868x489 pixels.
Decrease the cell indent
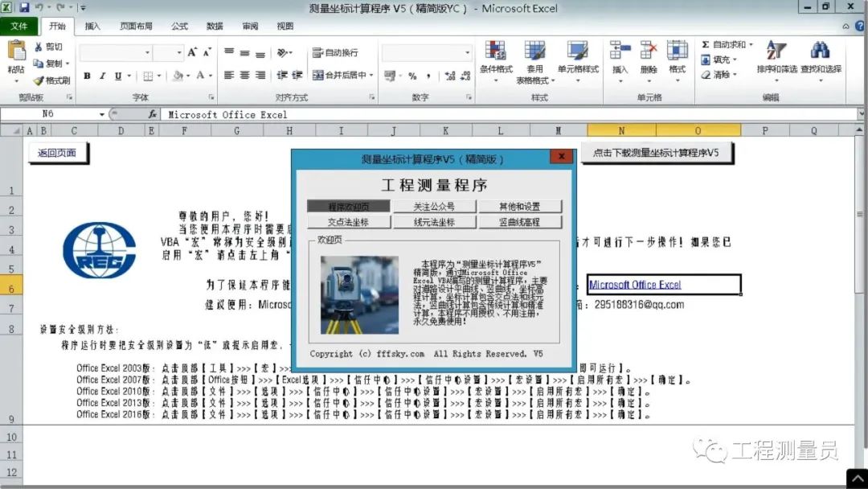pos(282,76)
